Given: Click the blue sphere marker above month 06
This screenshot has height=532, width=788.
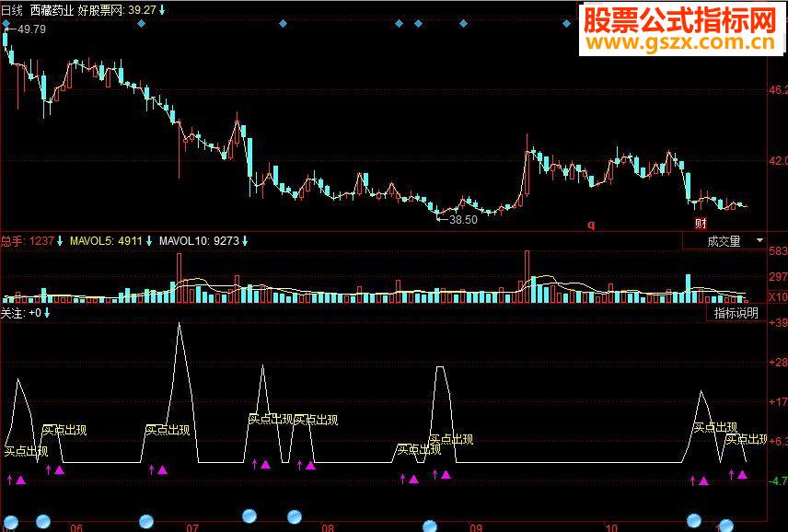Looking at the screenshot, I should tap(41, 519).
